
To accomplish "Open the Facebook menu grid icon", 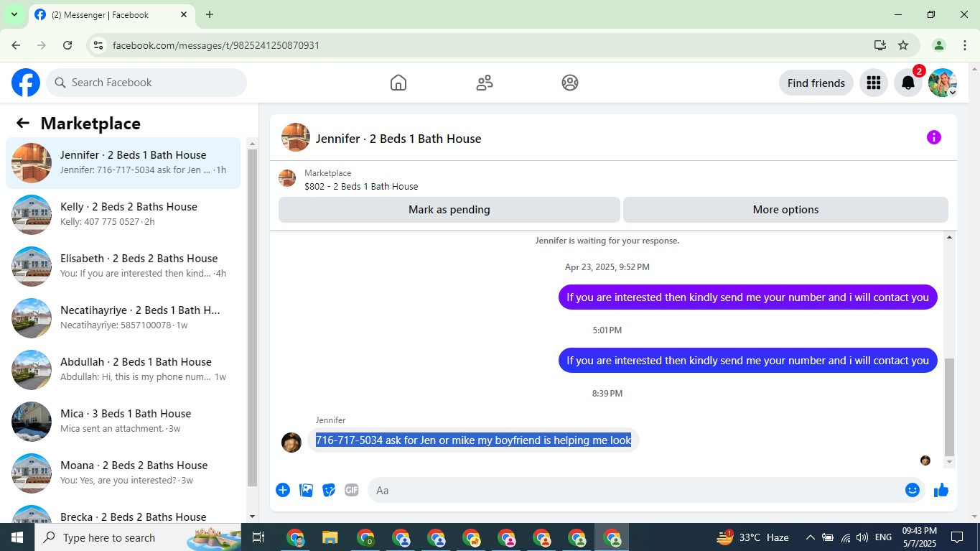I will pyautogui.click(x=874, y=83).
